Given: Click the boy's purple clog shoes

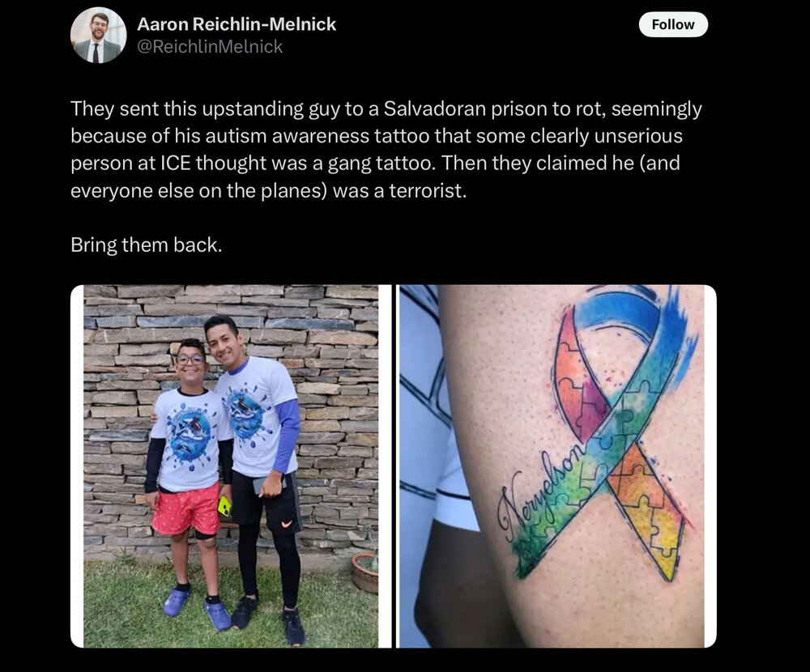Looking at the screenshot, I should click(x=198, y=607).
